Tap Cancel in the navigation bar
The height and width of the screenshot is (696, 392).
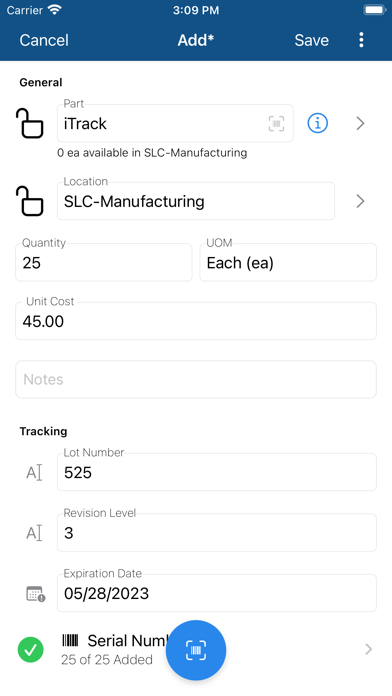point(44,40)
